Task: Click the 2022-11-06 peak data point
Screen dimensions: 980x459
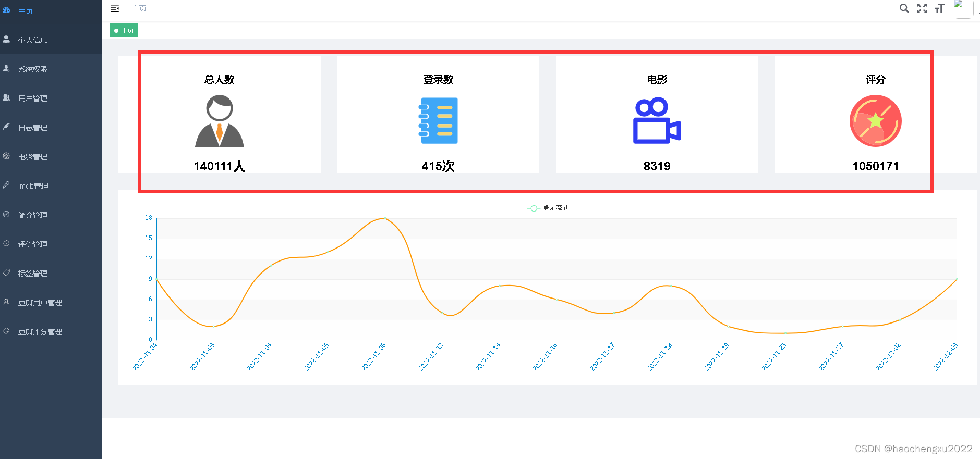Action: coord(385,218)
